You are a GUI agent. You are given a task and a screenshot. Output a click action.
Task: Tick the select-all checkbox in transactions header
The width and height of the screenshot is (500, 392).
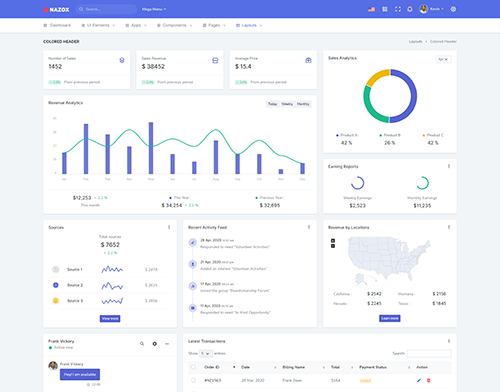coord(193,367)
